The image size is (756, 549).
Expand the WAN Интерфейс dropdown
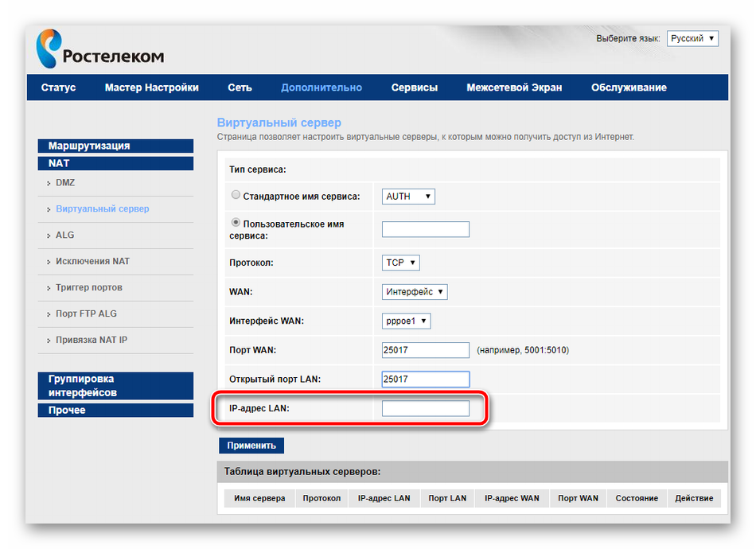pos(415,292)
